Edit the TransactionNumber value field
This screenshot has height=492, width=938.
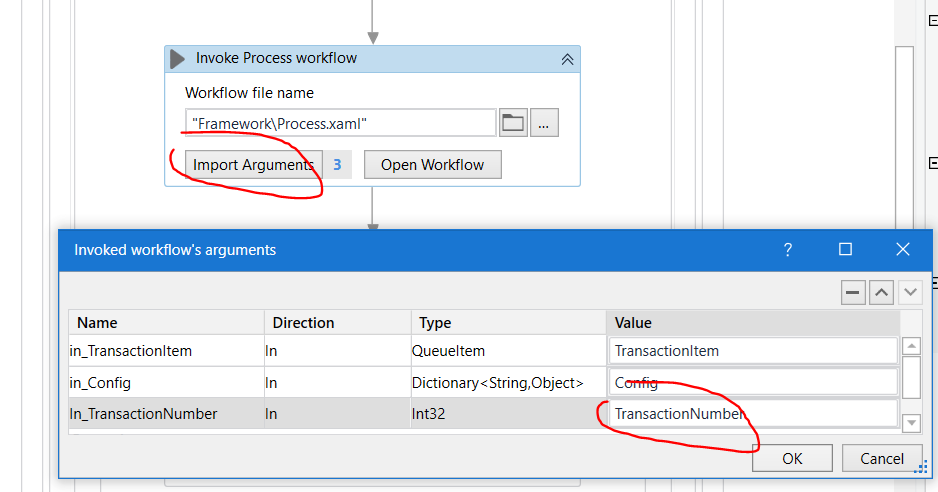[x=753, y=414]
